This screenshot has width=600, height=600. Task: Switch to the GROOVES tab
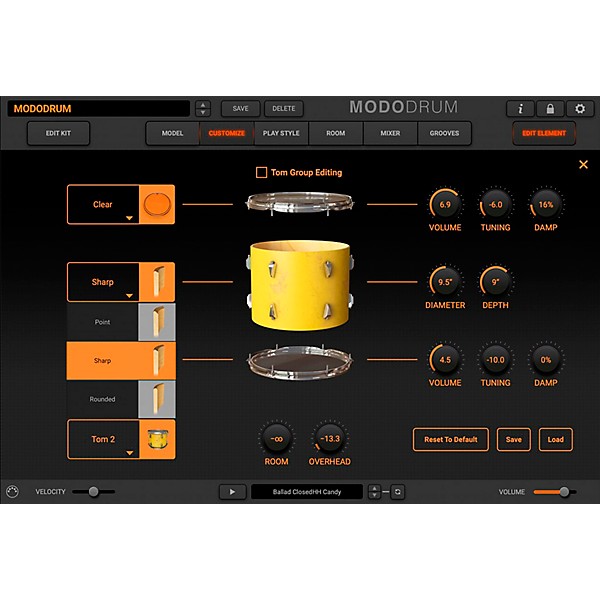444,133
